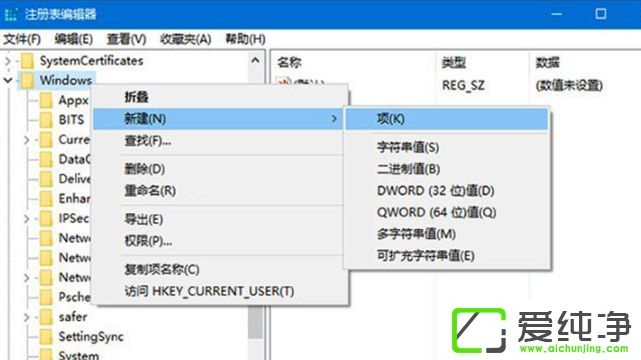Select the System key
The width and height of the screenshot is (641, 360).
click(x=79, y=355)
